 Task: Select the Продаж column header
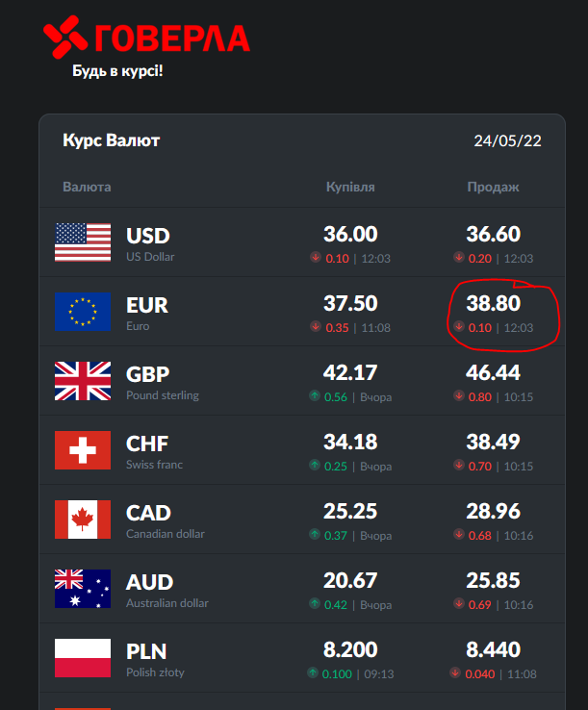pyautogui.click(x=493, y=187)
